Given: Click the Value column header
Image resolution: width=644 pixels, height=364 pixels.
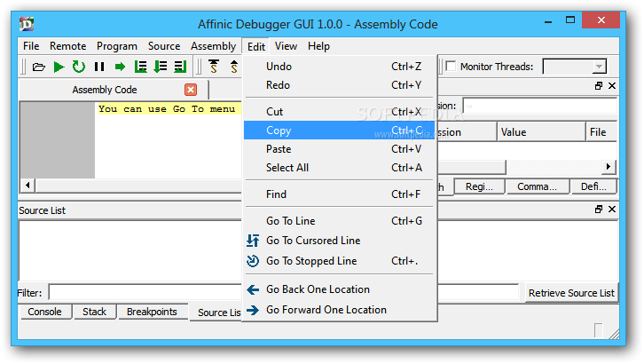Looking at the screenshot, I should pos(541,132).
